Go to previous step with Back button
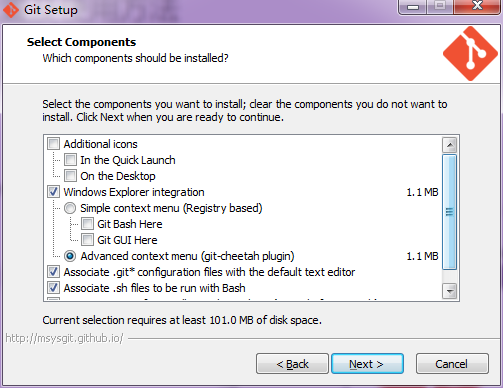Image resolution: width=503 pixels, height=388 pixels. click(x=292, y=364)
